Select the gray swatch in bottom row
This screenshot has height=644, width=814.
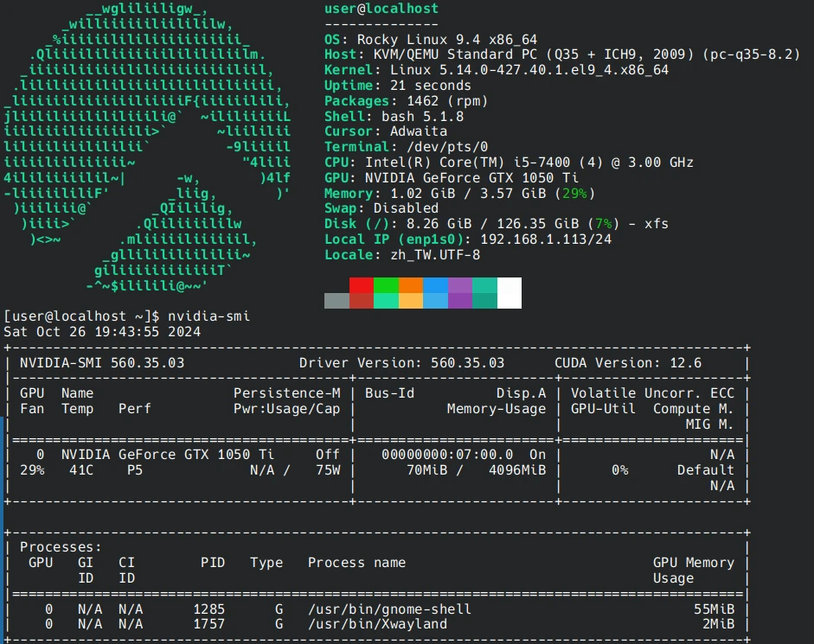[336, 301]
